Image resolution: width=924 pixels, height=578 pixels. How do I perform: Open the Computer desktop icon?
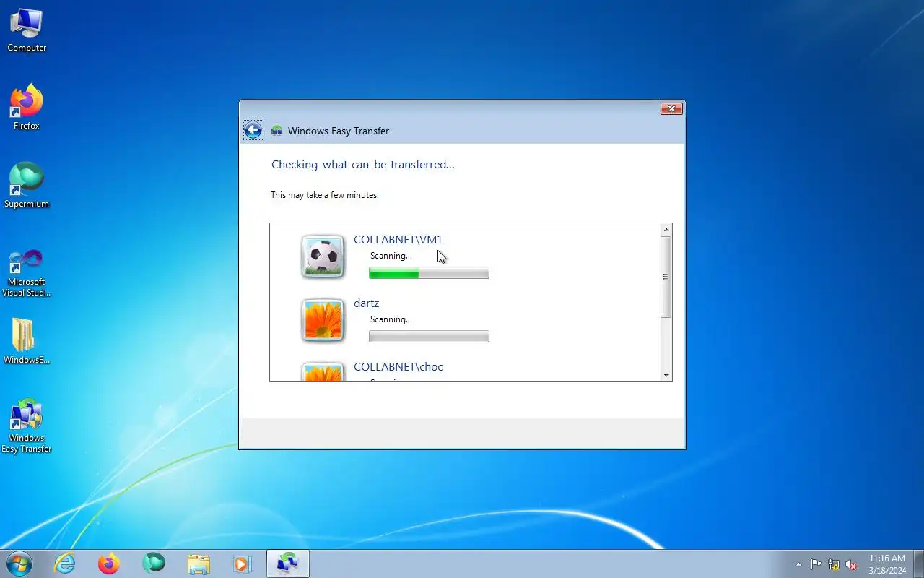click(27, 30)
